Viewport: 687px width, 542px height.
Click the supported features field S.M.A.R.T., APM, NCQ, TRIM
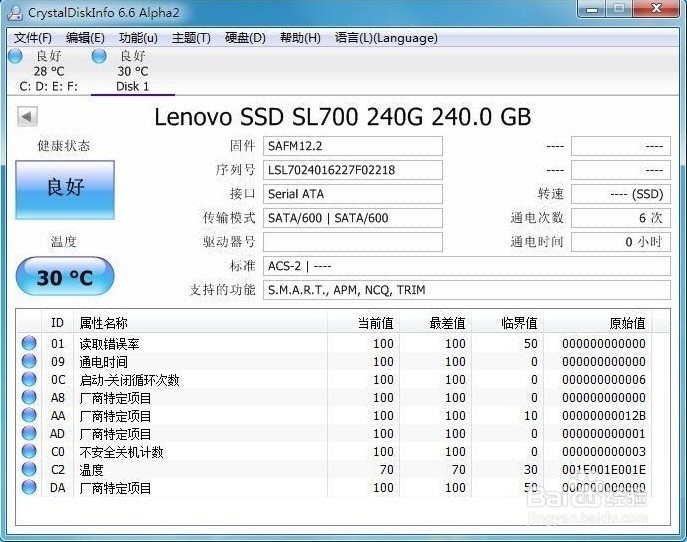[467, 290]
